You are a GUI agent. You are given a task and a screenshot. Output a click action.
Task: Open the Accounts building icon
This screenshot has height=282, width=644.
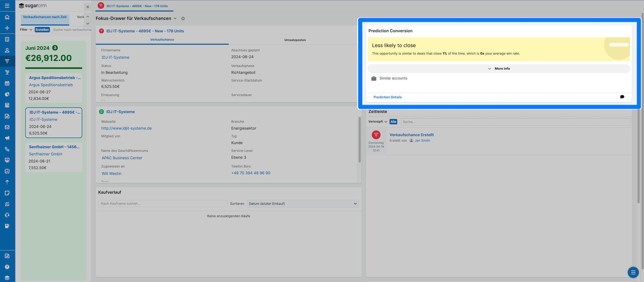pyautogui.click(x=7, y=39)
